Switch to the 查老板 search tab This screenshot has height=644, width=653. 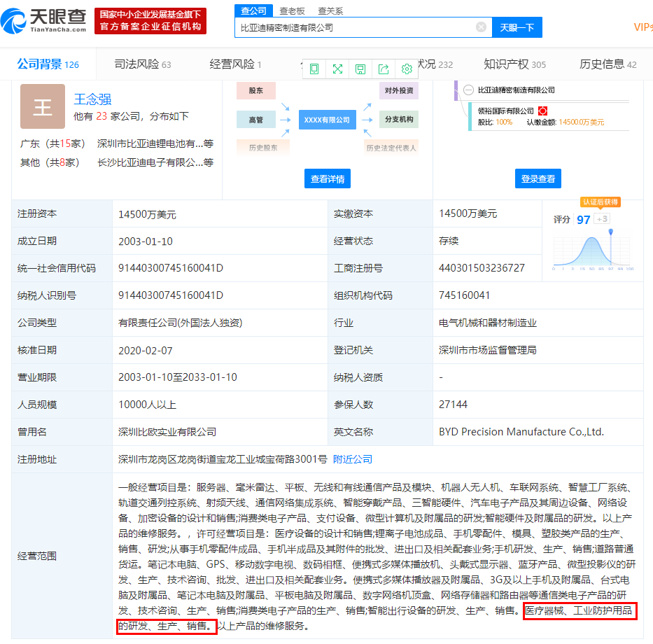292,10
